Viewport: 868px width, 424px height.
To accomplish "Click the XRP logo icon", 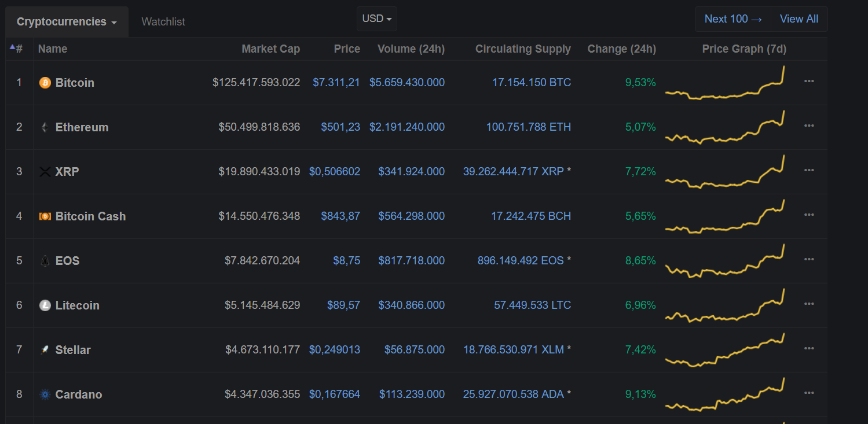I will [45, 172].
